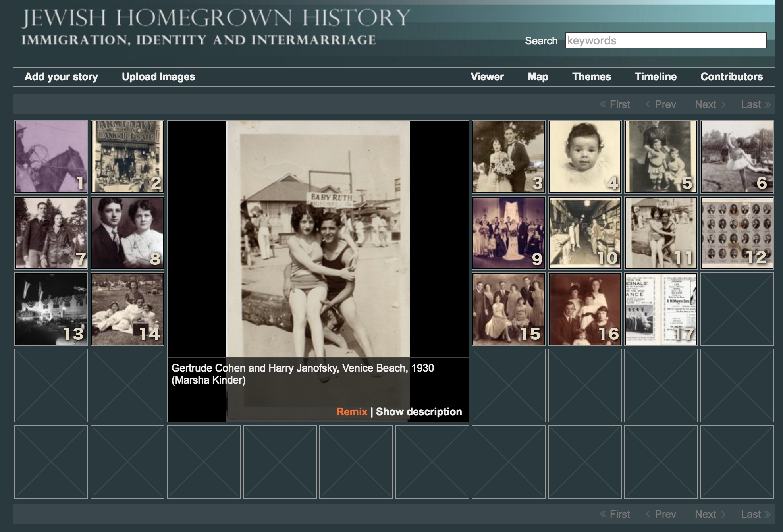Show description of the main photo
Screen dimensions: 783x532
(419, 412)
